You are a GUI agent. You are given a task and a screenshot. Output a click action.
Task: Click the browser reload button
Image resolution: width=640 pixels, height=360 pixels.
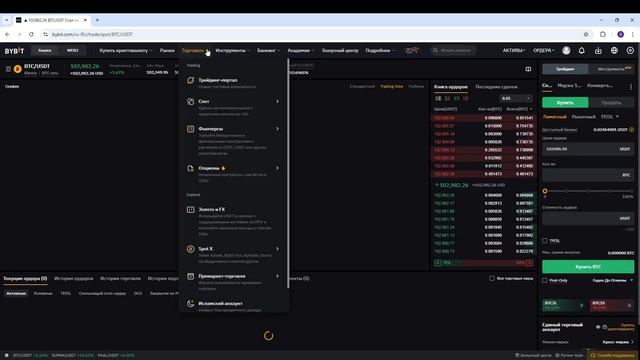click(31, 34)
